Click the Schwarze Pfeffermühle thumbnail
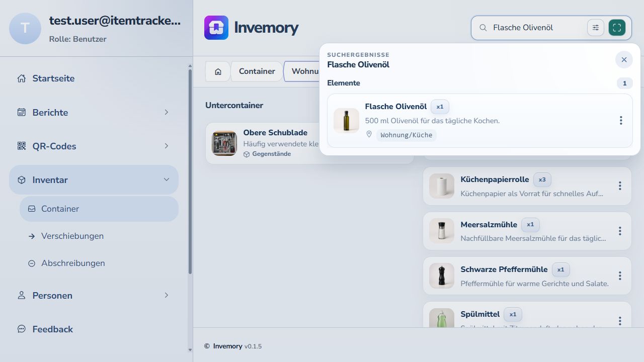 [x=442, y=276]
